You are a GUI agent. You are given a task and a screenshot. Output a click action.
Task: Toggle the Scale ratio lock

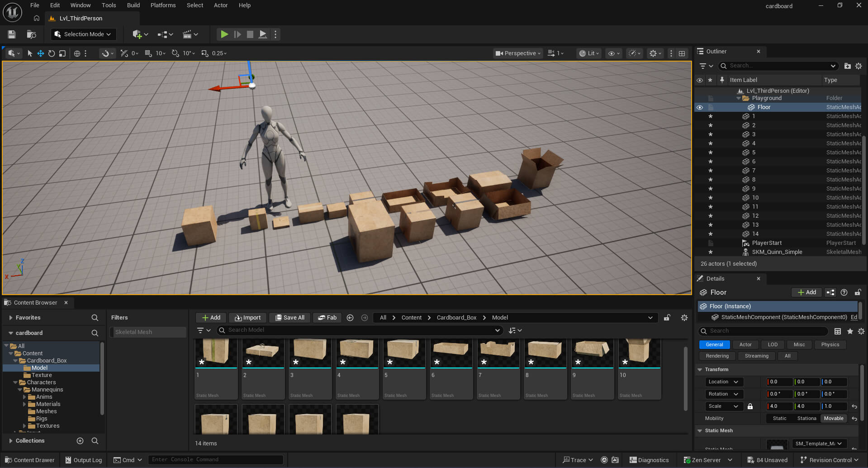tap(750, 406)
